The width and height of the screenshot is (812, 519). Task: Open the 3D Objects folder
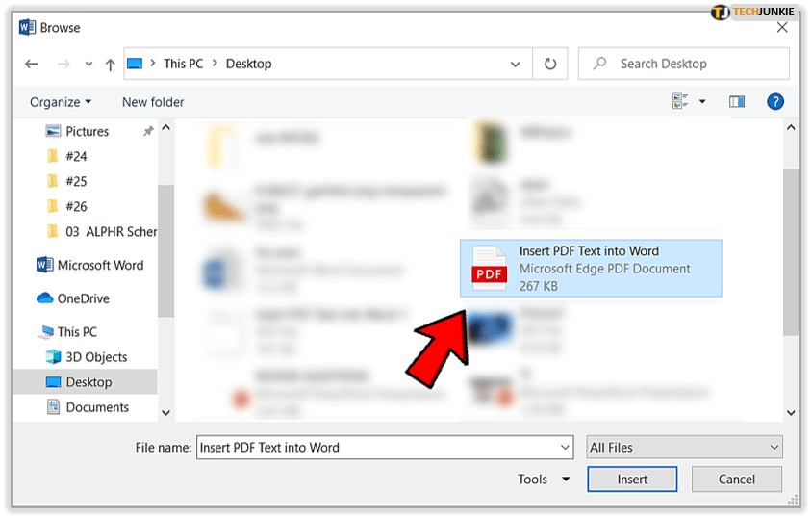(96, 357)
